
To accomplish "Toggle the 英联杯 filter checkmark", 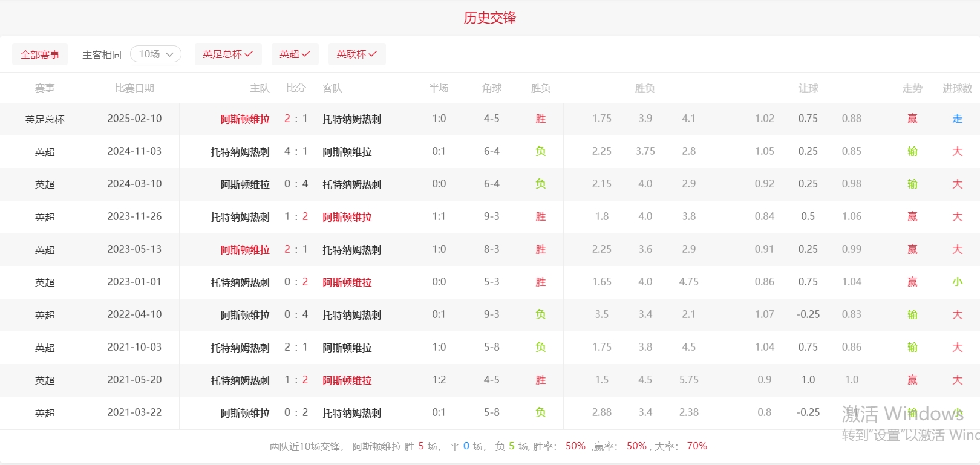I will (356, 54).
